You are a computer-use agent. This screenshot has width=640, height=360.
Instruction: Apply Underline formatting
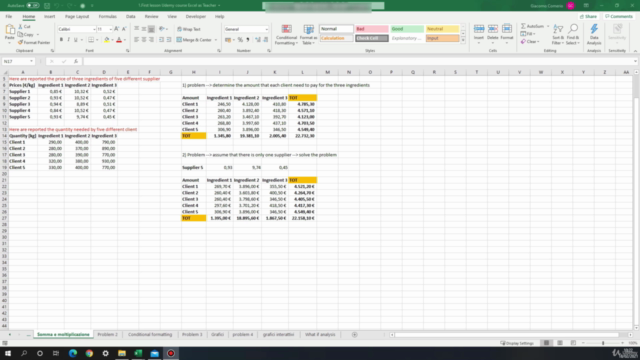click(76, 40)
